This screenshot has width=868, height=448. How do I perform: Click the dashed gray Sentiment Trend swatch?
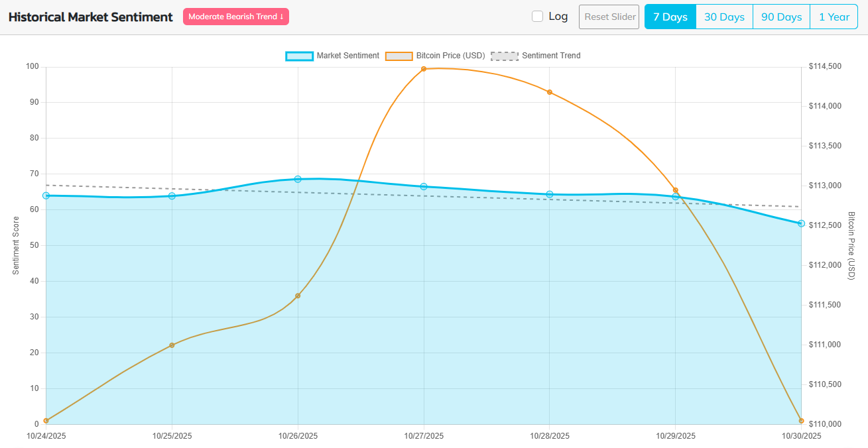click(505, 56)
